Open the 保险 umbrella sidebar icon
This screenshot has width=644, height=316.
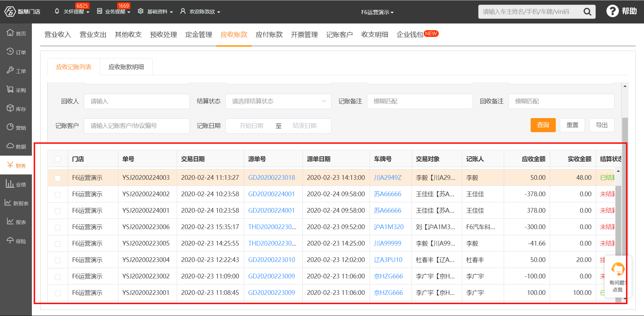pos(10,240)
